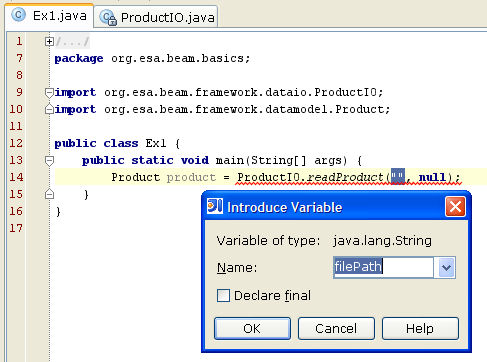Click the fold end marker on line 10
Viewport: 487px width, 362px height.
49,109
